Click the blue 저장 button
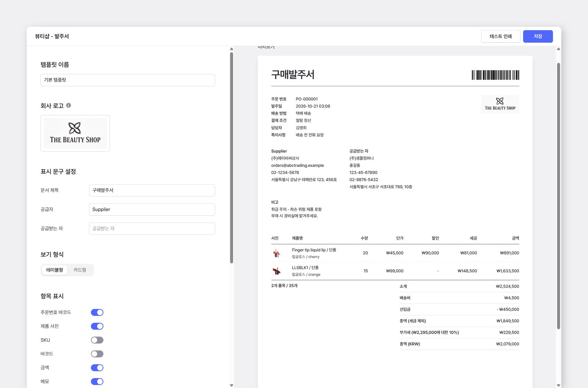Screen dimensions: 588x388 [x=538, y=36]
